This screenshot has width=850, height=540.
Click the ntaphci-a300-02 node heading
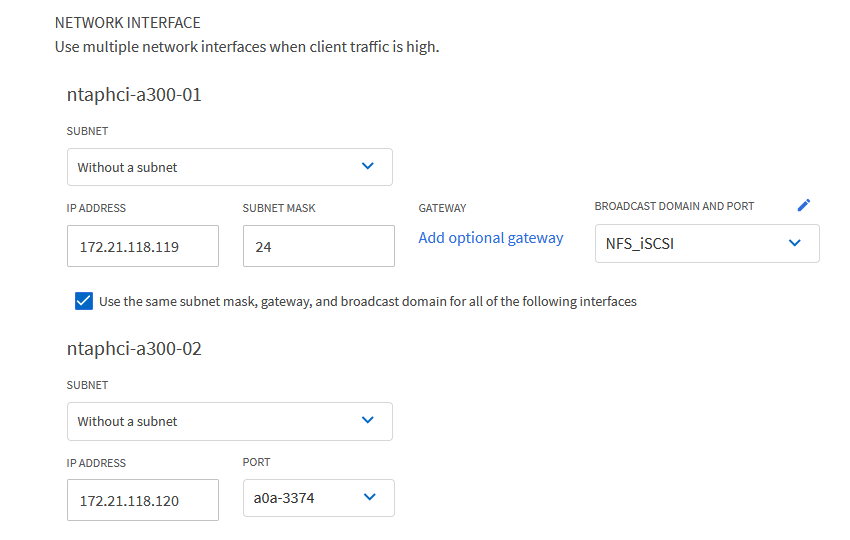tap(135, 349)
